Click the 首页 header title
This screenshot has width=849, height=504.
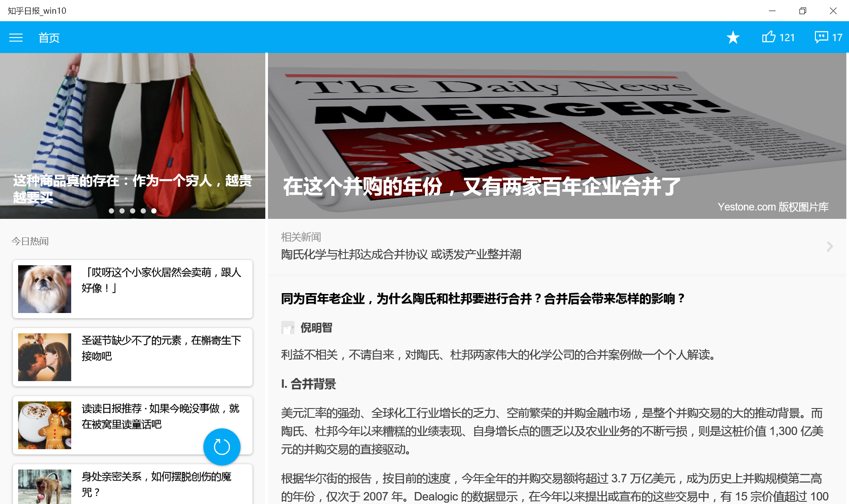pos(49,38)
